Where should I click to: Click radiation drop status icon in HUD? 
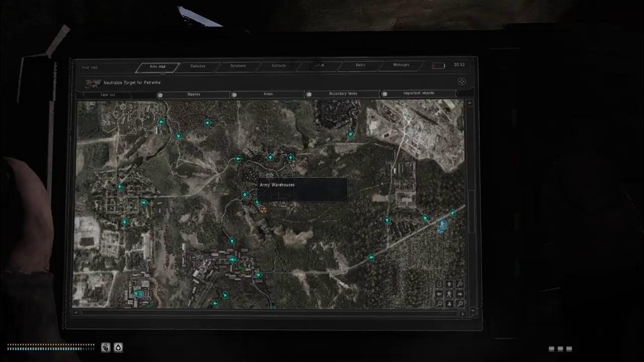[x=118, y=347]
